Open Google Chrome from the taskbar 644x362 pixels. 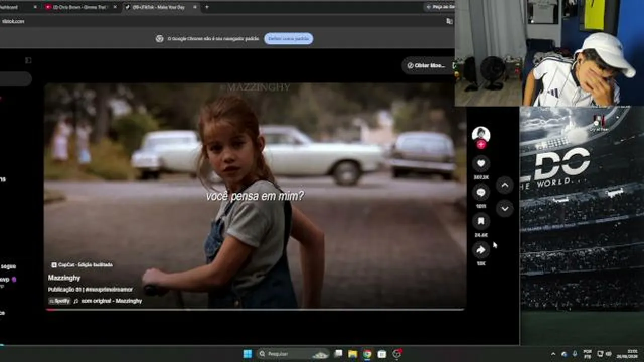[367, 354]
